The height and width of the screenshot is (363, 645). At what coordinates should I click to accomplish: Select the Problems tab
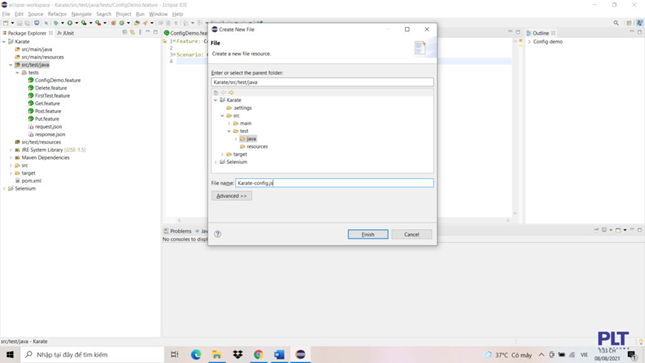point(178,231)
